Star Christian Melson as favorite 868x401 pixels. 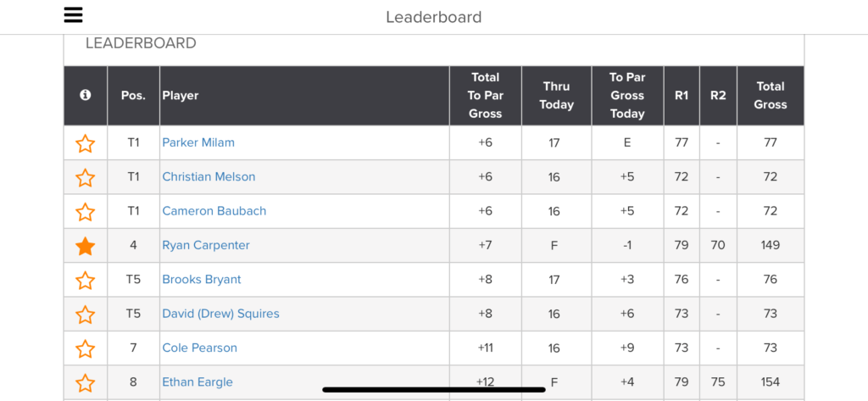pos(86,177)
